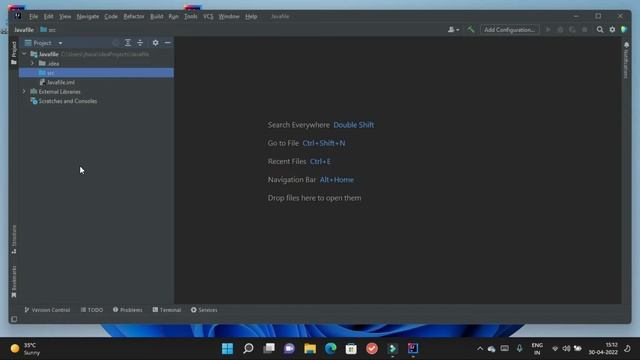Click the Search Everywhere magnifier icon
This screenshot has height=360, width=640.
coord(600,30)
